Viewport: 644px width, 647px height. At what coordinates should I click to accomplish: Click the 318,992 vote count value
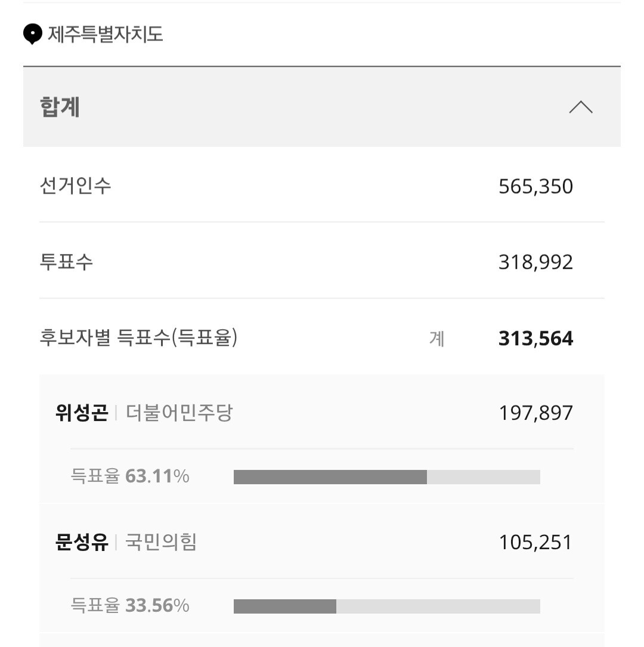point(535,262)
